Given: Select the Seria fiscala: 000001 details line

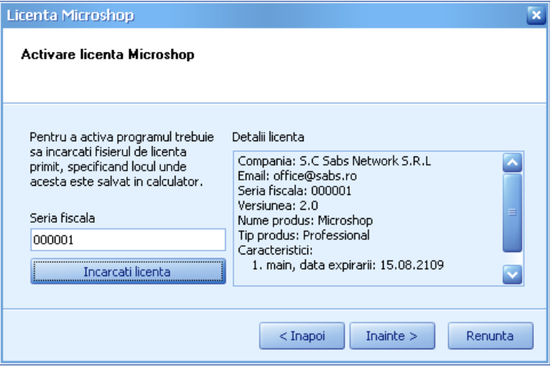Looking at the screenshot, I should click(x=294, y=191).
